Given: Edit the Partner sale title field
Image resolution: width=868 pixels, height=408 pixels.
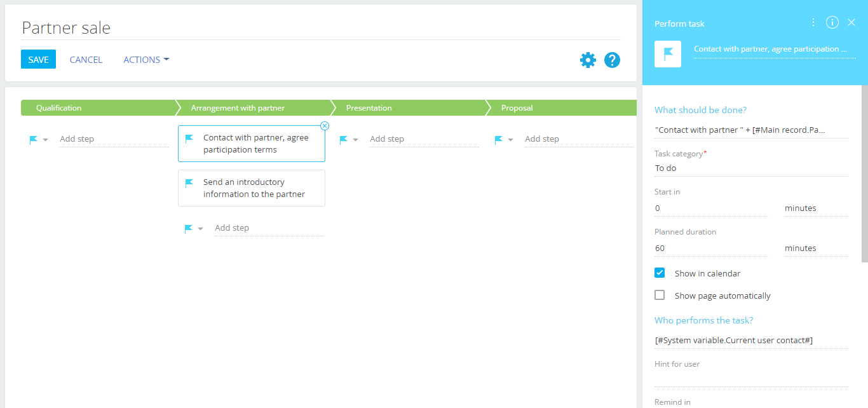Looking at the screenshot, I should (x=320, y=28).
